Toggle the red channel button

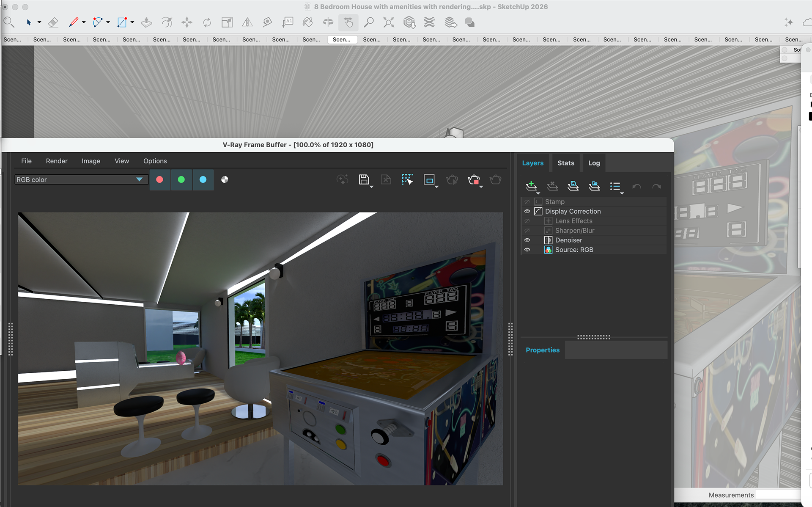pos(159,179)
